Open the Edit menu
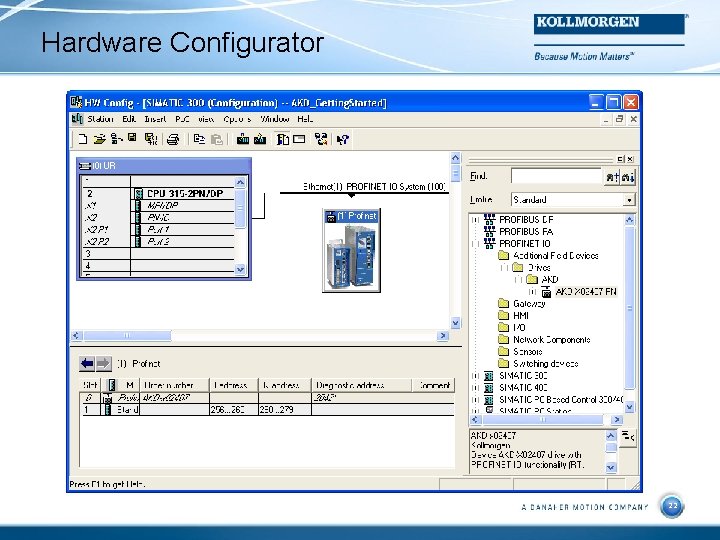720x540 pixels. (129, 119)
